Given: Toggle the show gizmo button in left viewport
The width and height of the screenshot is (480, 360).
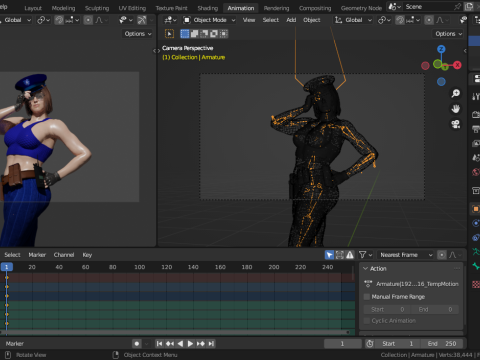Looking at the screenshot, I should (142, 20).
